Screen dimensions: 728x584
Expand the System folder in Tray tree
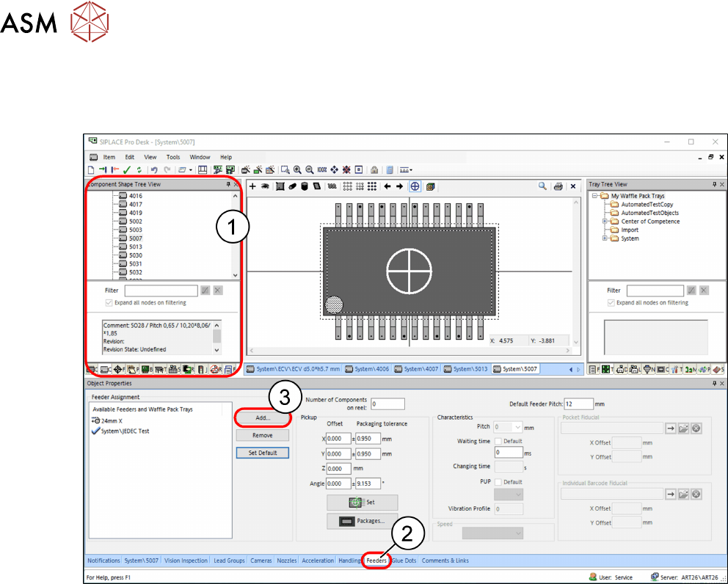tap(605, 238)
